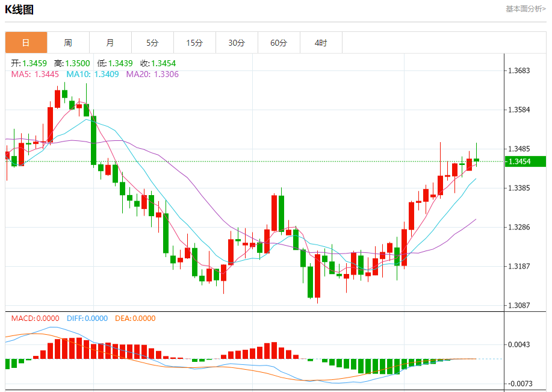This screenshot has height=392, width=552.
Task: Click the DEA:0.0000 label
Action: coord(135,319)
